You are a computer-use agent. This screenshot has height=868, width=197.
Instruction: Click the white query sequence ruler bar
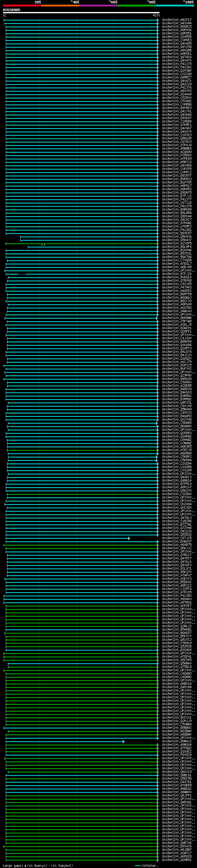click(81, 13)
